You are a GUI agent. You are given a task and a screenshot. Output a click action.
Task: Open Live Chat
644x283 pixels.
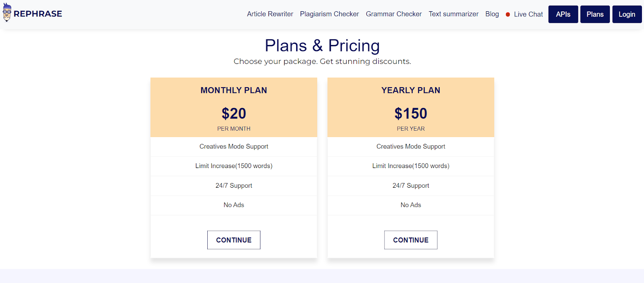(528, 14)
